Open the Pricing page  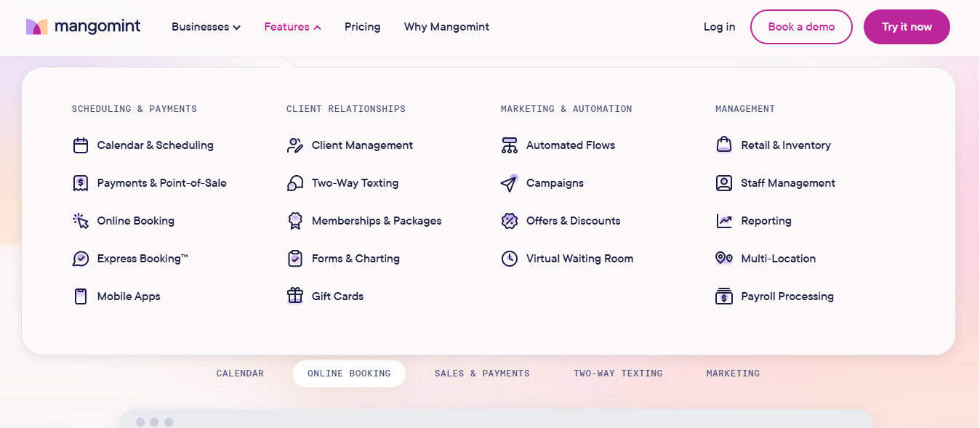362,27
